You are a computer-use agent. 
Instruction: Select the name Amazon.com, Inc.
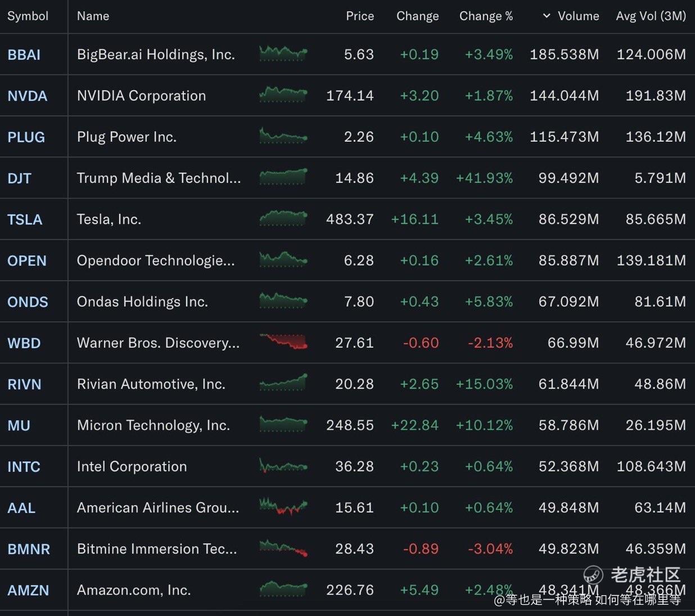(134, 590)
